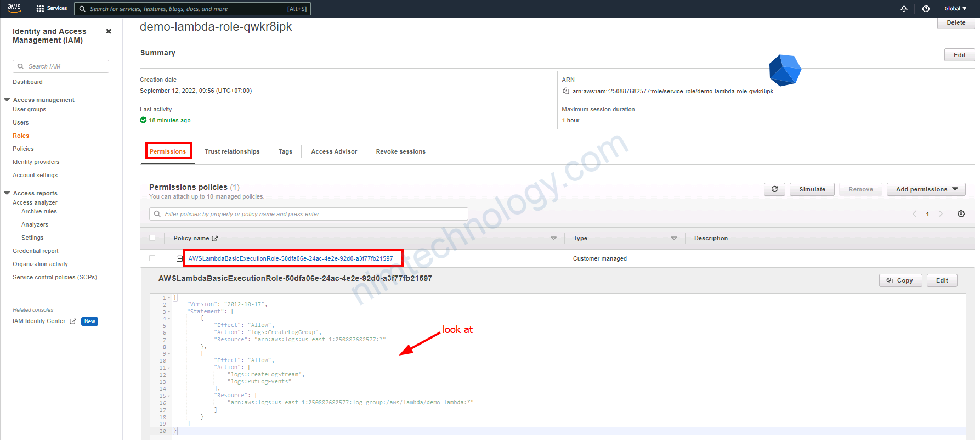
Task: Open Credential report in sidebar
Action: (x=36, y=251)
